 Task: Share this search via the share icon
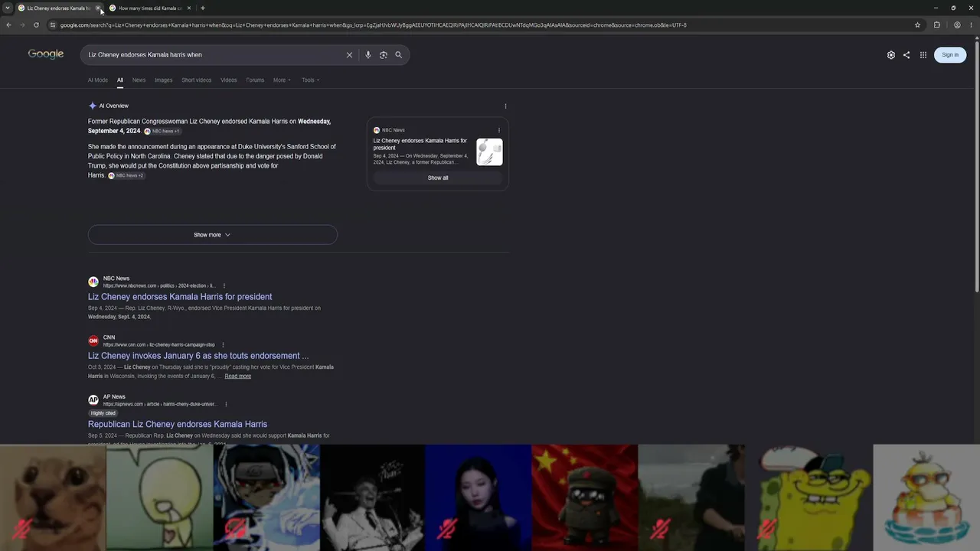(x=906, y=55)
